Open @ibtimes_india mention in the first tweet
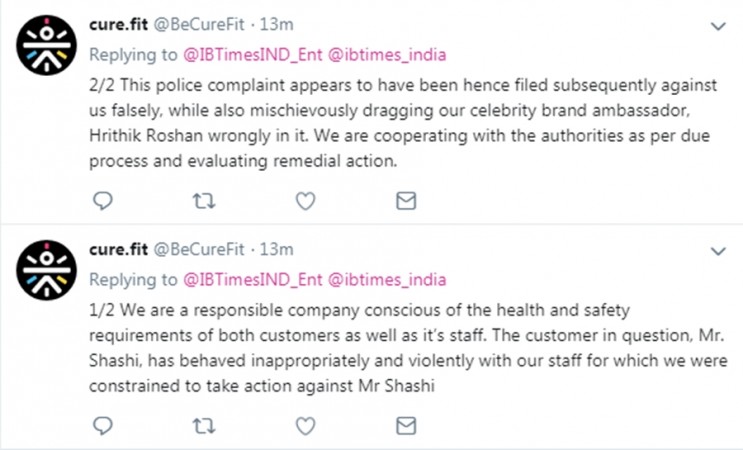This screenshot has width=743, height=450. coord(387,55)
